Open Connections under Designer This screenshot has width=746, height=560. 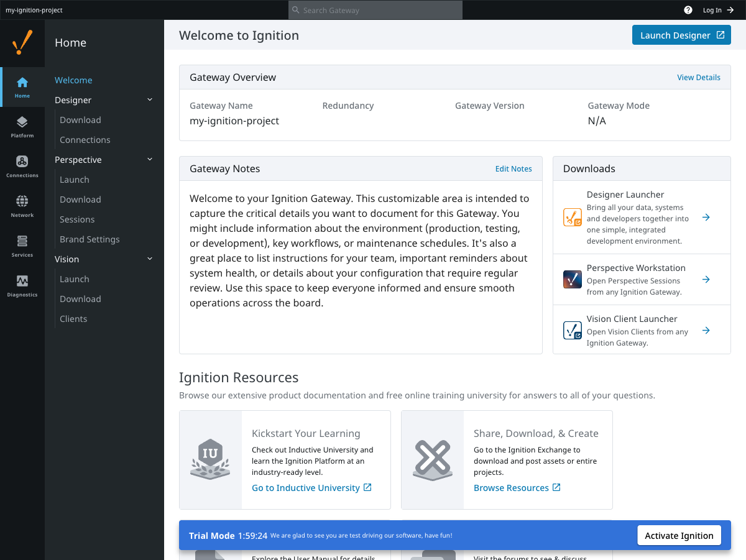[x=85, y=140]
